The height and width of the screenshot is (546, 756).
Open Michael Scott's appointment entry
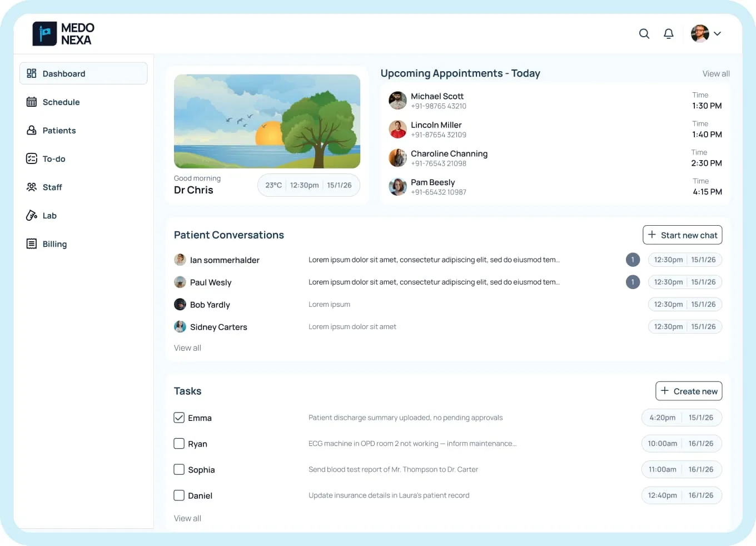[x=437, y=100]
